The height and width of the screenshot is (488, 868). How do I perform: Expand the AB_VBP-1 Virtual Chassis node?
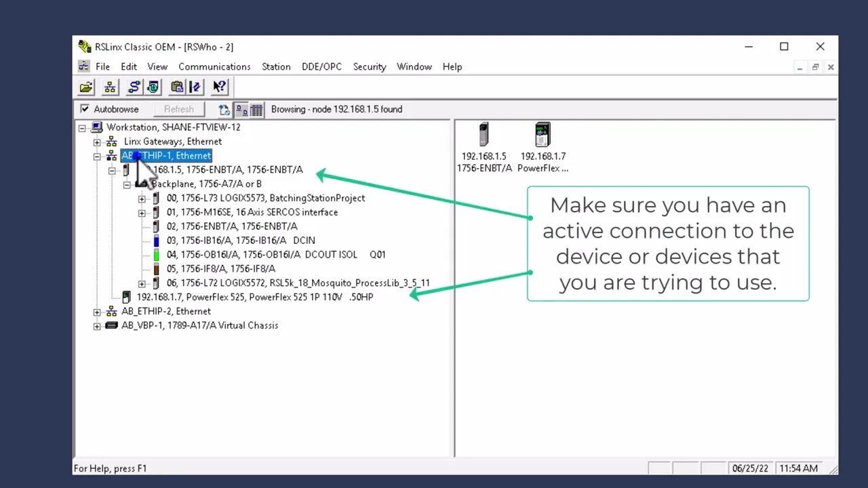[x=97, y=326]
